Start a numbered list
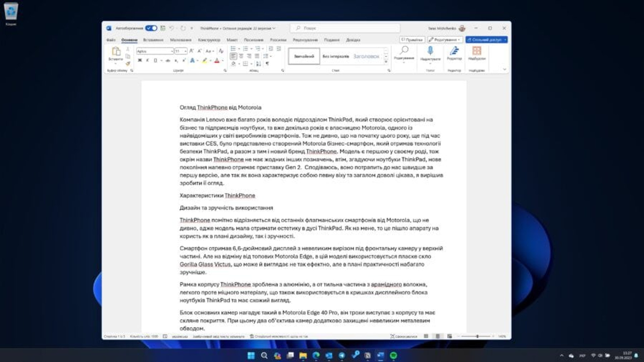Image resolution: width=644 pixels, height=362 pixels. click(245, 49)
